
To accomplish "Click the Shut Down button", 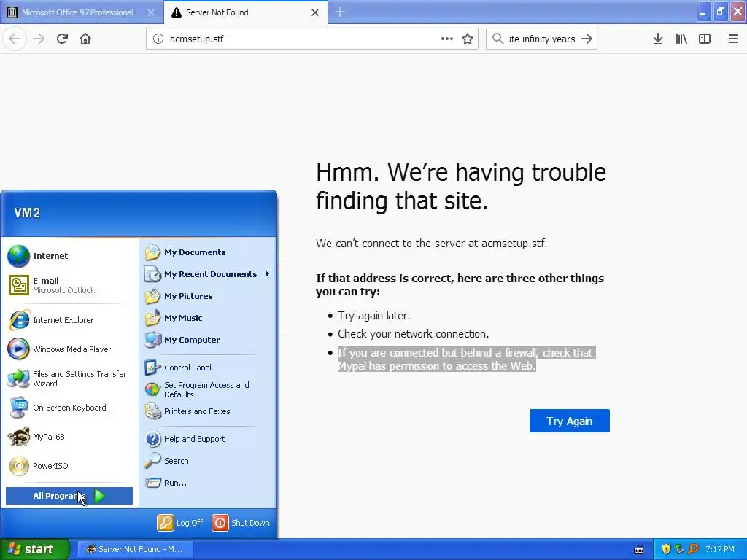I will coord(241,523).
